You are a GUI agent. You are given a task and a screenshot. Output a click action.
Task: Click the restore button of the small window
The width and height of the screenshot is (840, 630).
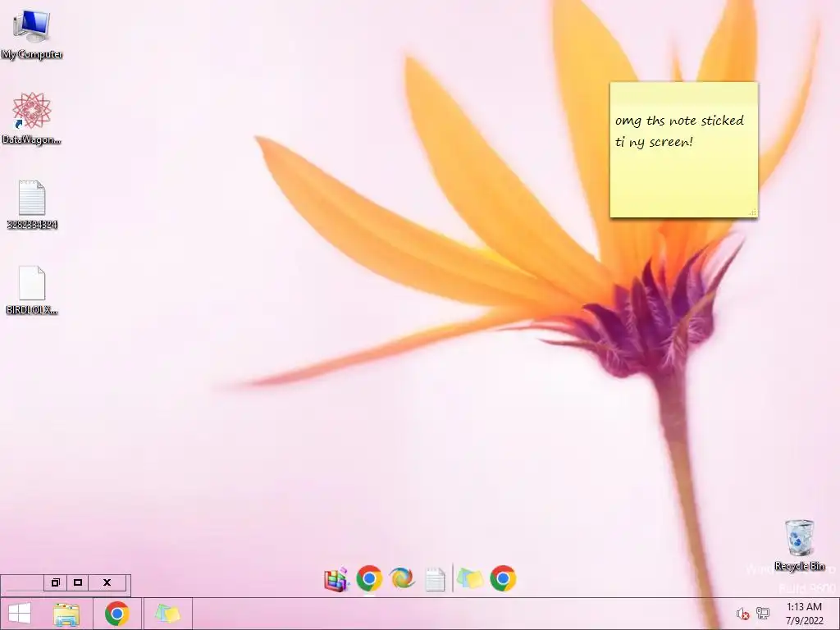[x=55, y=582]
